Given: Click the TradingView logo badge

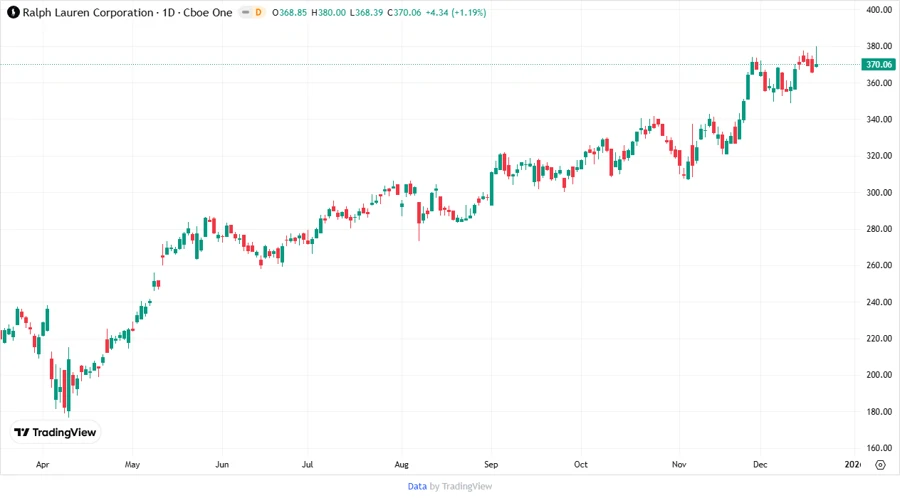Looking at the screenshot, I should click(x=55, y=432).
